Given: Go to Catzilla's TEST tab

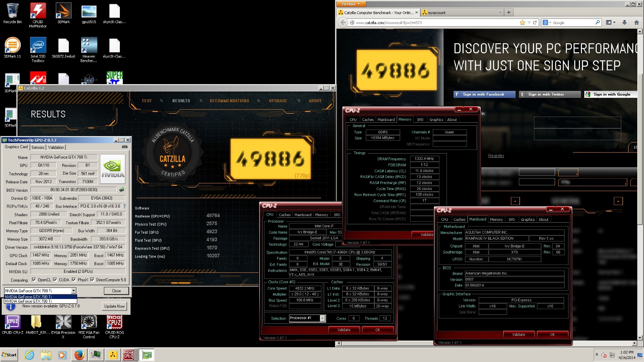Looking at the screenshot, I should click(x=147, y=101).
